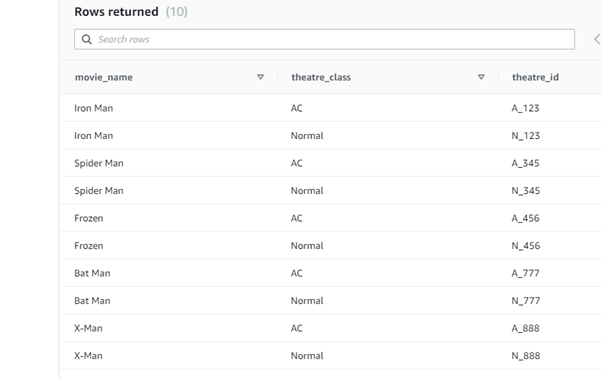Viewport: 601px width, 381px height.
Task: Go to previous page with left chevron
Action: (x=597, y=39)
